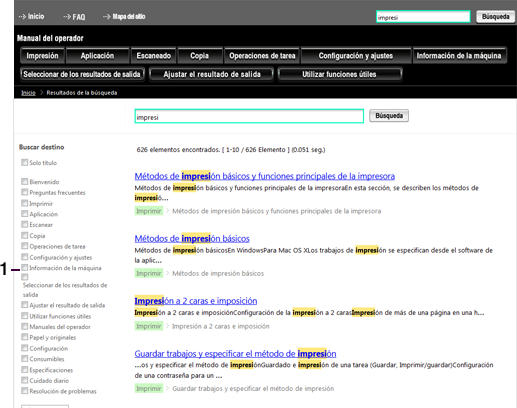Screen dimensions: 517x408
Task: Click the top-right Búsqueda button
Action: click(x=495, y=16)
